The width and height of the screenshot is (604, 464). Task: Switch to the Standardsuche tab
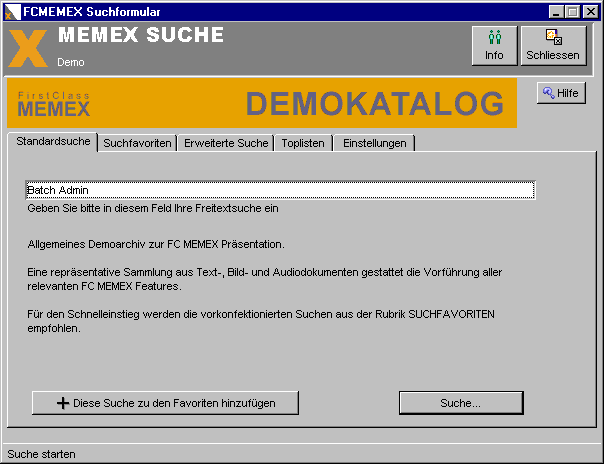53,142
